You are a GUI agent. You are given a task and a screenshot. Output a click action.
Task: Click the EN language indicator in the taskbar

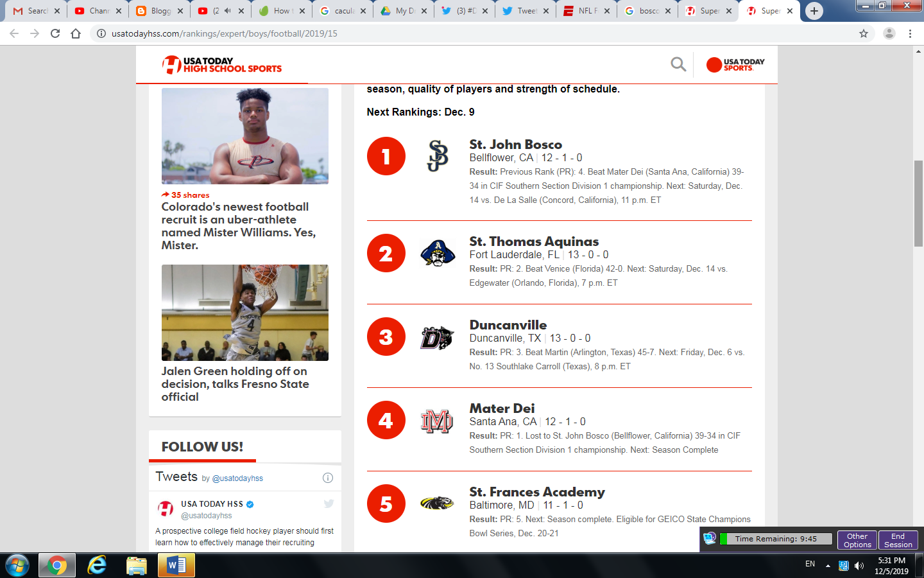(810, 564)
